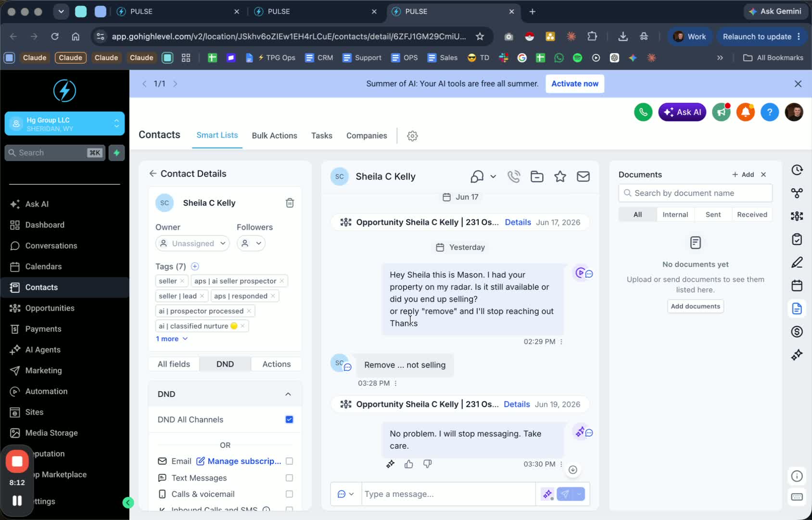Call Sheila using the phone icon
The width and height of the screenshot is (812, 520).
[x=514, y=177]
